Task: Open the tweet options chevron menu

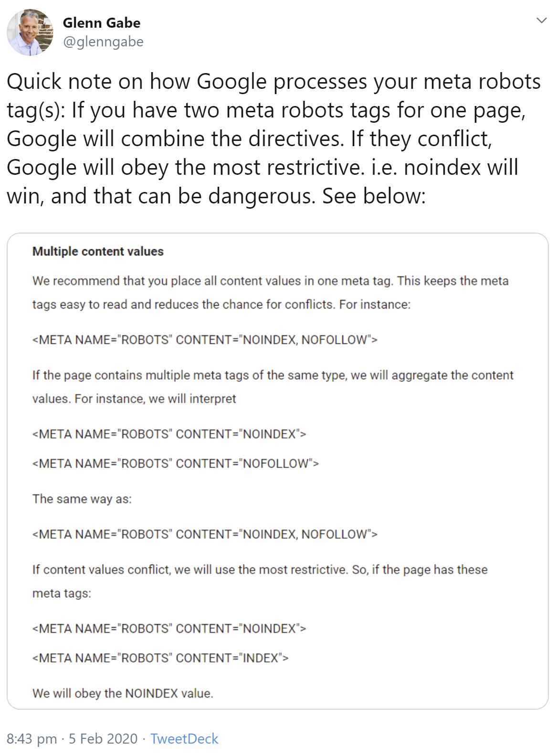Action: (x=541, y=20)
